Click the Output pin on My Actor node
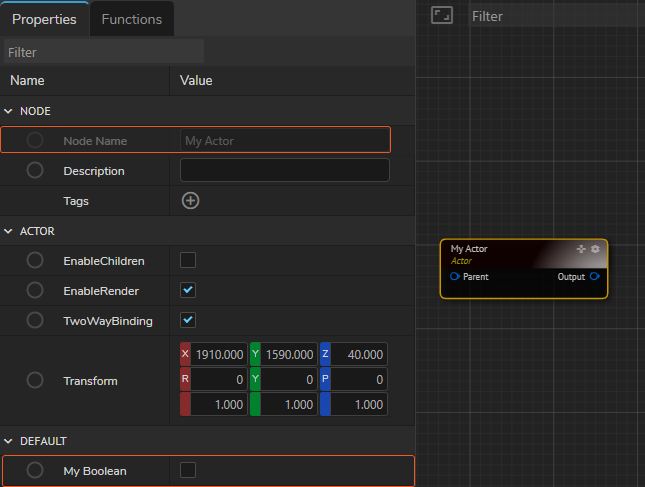 point(595,276)
